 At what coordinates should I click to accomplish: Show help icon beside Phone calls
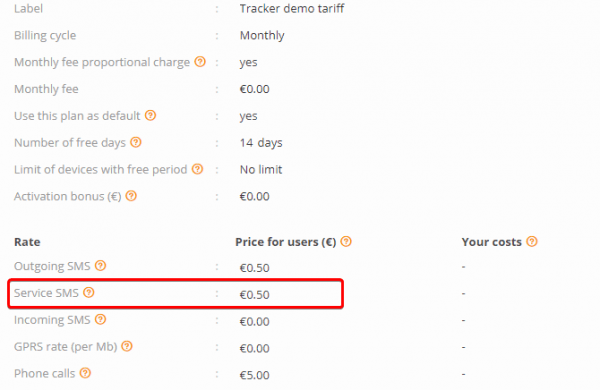[85, 373]
